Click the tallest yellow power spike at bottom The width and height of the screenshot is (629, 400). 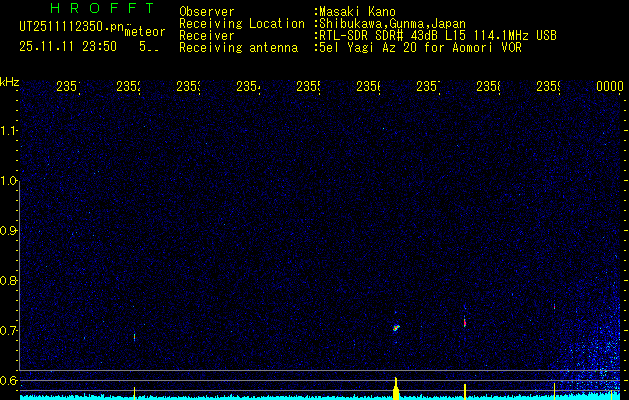pyautogui.click(x=397, y=388)
